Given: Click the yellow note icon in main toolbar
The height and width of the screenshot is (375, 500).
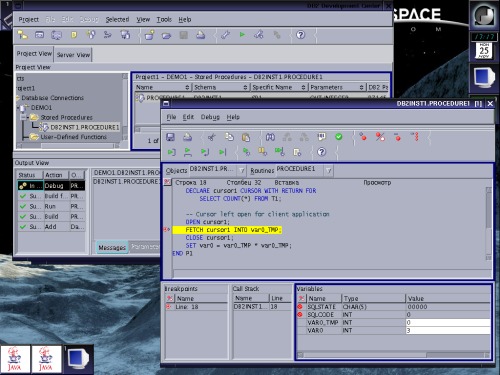Looking at the screenshot, I should pos(74,35).
